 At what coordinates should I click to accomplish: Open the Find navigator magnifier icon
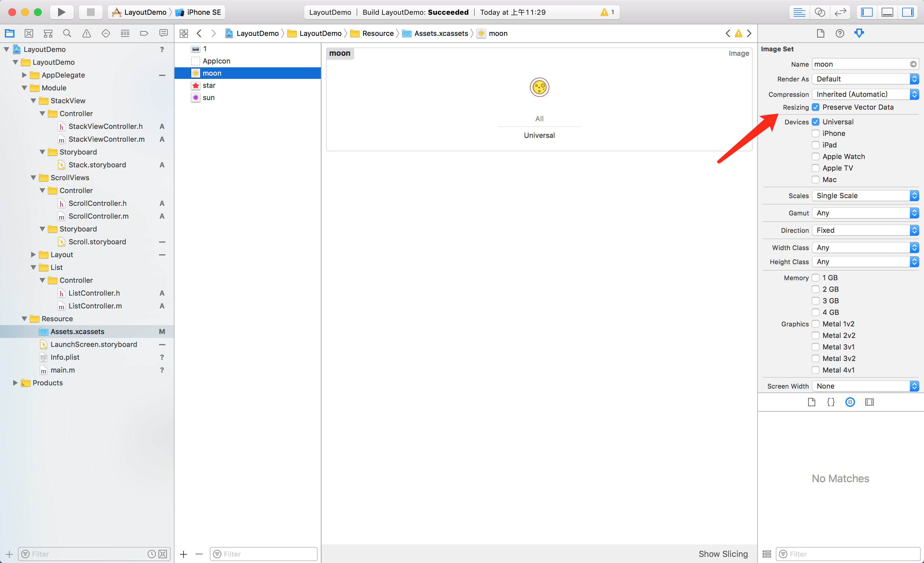click(x=67, y=33)
